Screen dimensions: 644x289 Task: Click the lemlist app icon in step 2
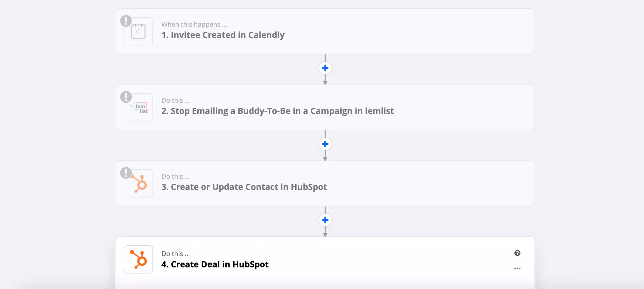coord(138,108)
